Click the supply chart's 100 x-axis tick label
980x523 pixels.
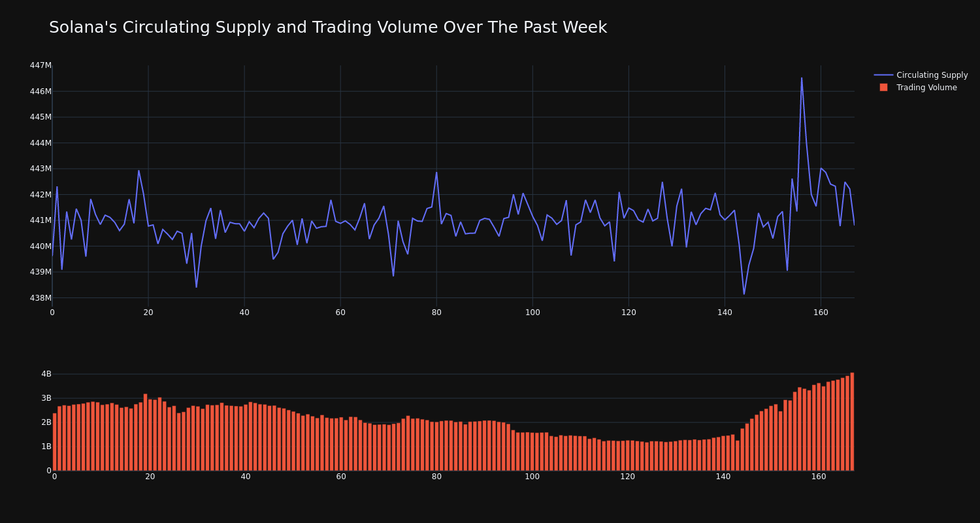[x=532, y=312]
